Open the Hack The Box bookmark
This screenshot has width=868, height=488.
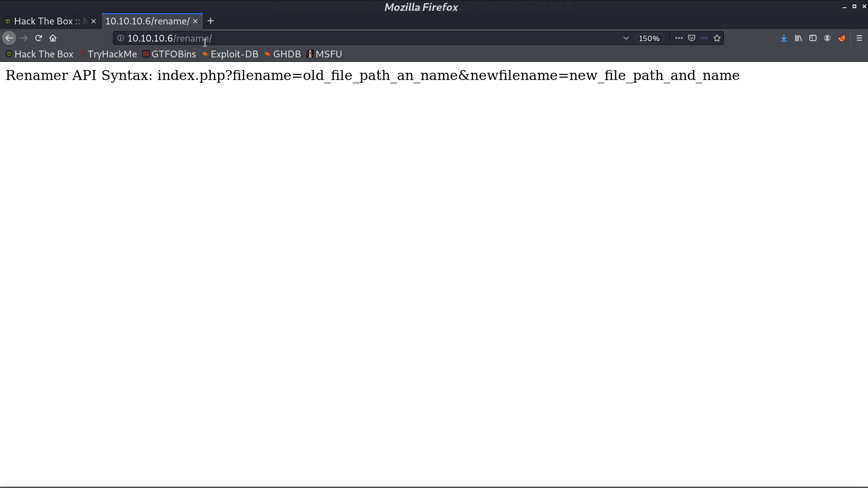(39, 54)
